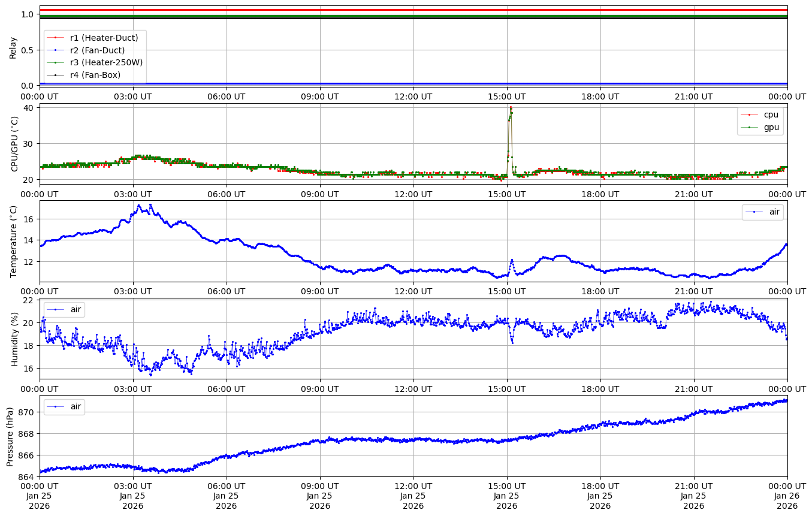Click the CPU/GPU (°C) y-axis label
Viewport: 812px width, 516px height.
(14, 144)
